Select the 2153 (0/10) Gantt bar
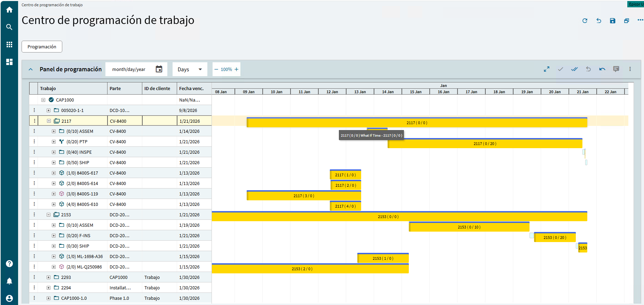The image size is (644, 305). tap(469, 227)
